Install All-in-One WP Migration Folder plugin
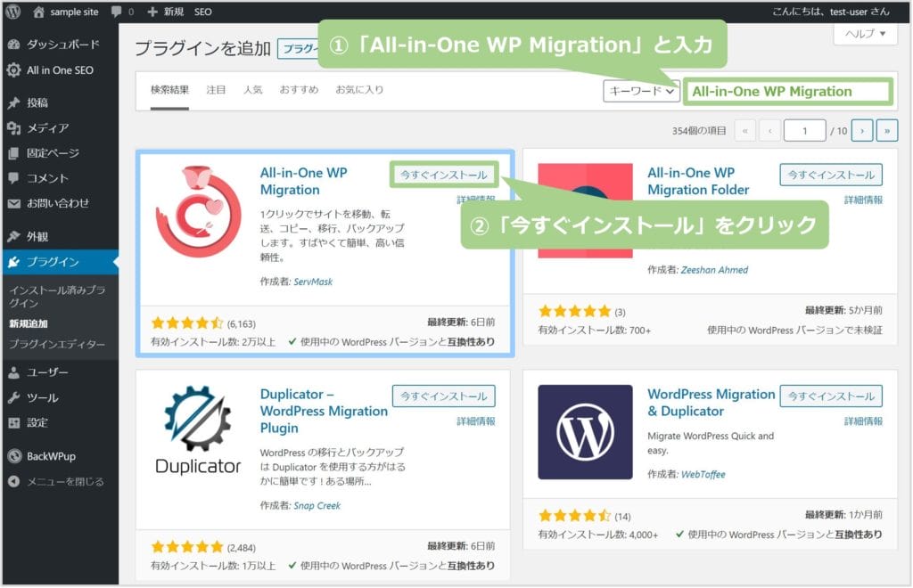This screenshot has width=913, height=588. pyautogui.click(x=831, y=175)
